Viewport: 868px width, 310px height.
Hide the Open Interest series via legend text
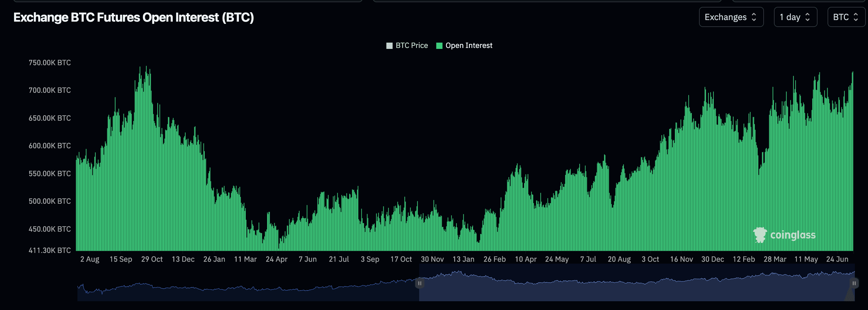pyautogui.click(x=469, y=45)
